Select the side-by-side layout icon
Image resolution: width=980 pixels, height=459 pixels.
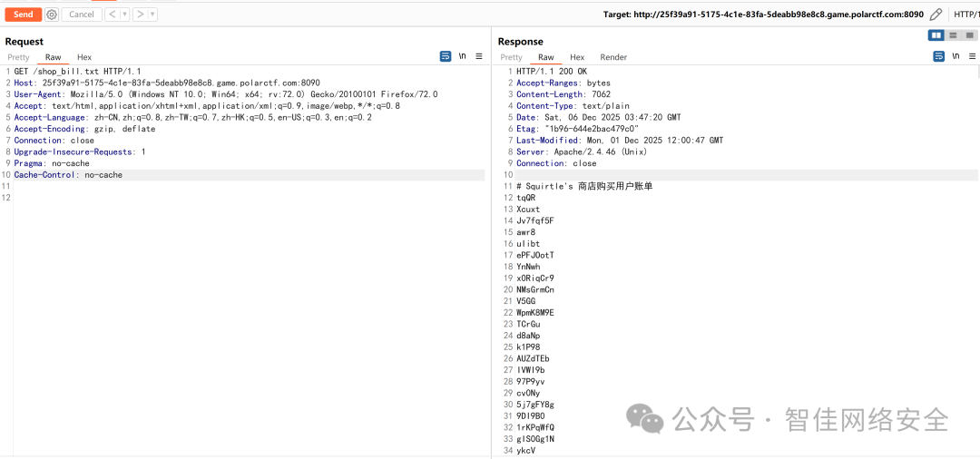tap(936, 35)
